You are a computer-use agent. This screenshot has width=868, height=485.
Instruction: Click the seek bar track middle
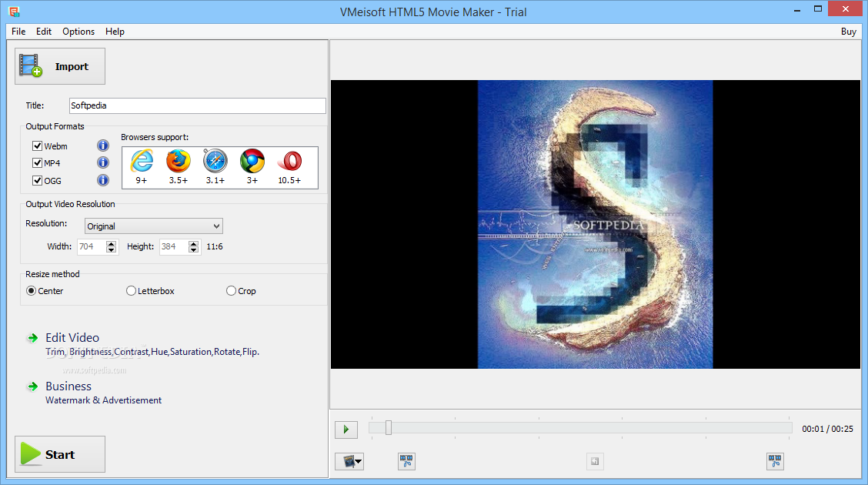(581, 427)
